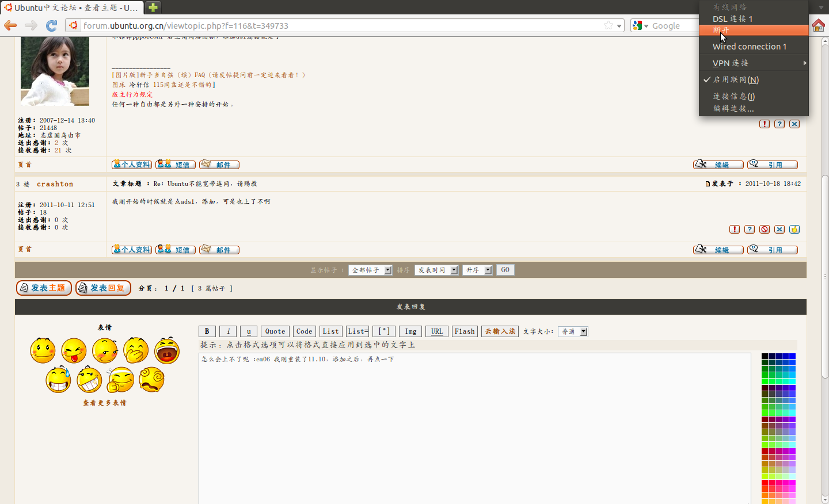Screen dimensions: 829x504
Task: Open the 全部帖子 display filter dropdown
Action: (370, 270)
